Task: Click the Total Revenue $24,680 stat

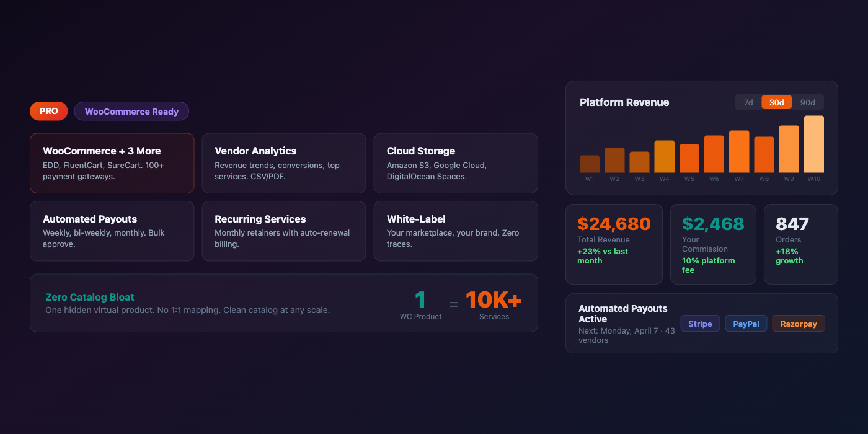Action: 614,244
